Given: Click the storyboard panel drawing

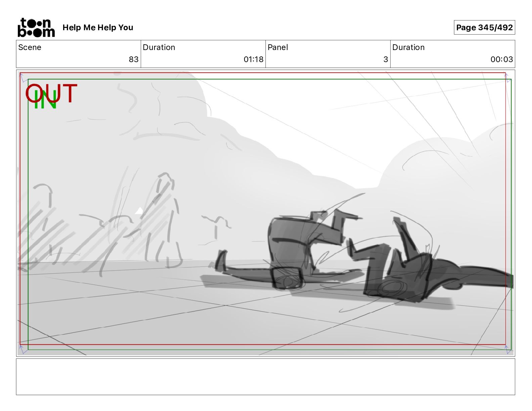Looking at the screenshot, I should coord(265,213).
